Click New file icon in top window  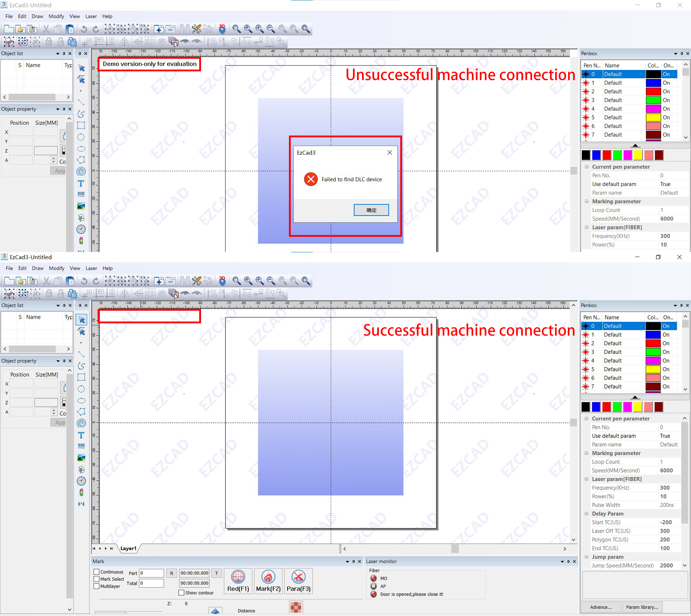click(x=9, y=29)
